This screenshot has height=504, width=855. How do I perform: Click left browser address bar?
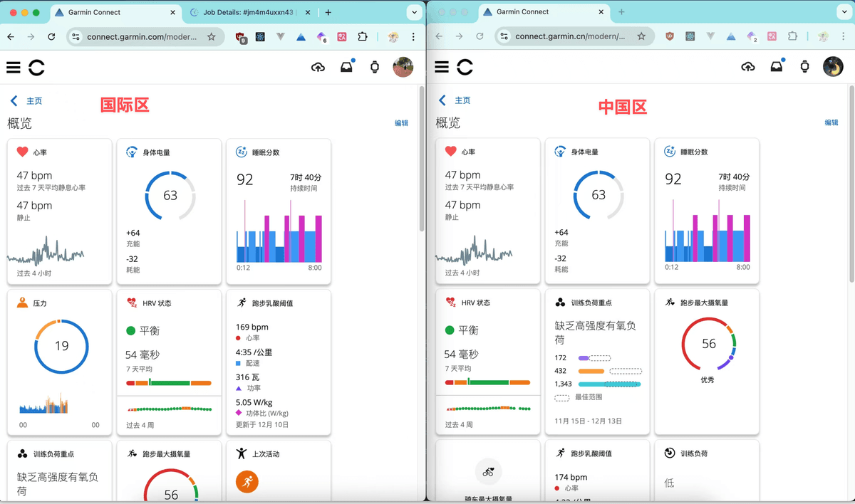141,37
